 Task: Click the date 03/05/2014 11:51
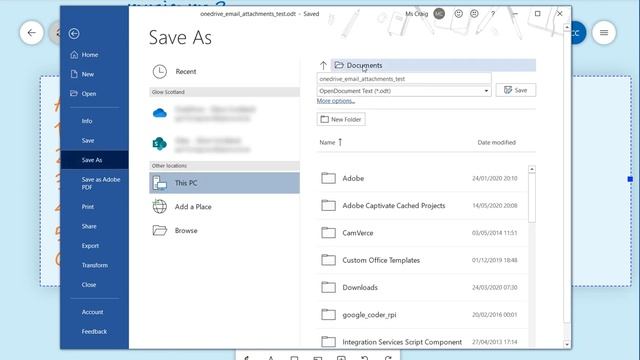(495, 233)
